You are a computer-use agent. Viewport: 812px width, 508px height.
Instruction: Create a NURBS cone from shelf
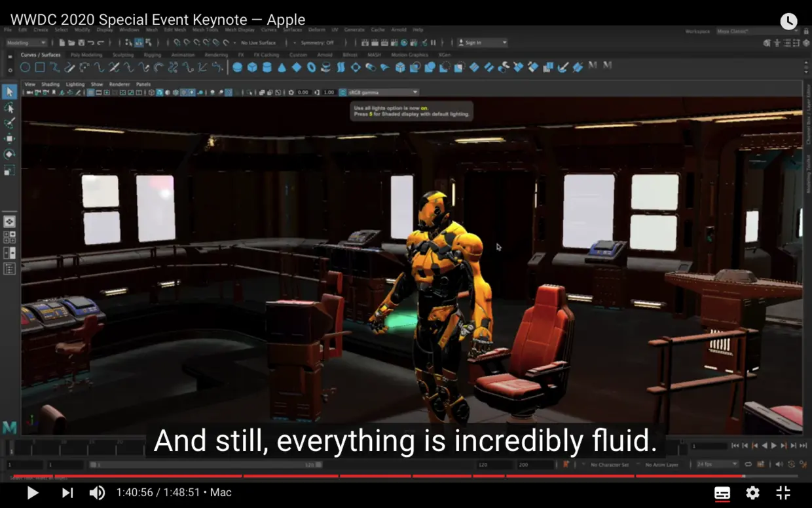pos(282,68)
